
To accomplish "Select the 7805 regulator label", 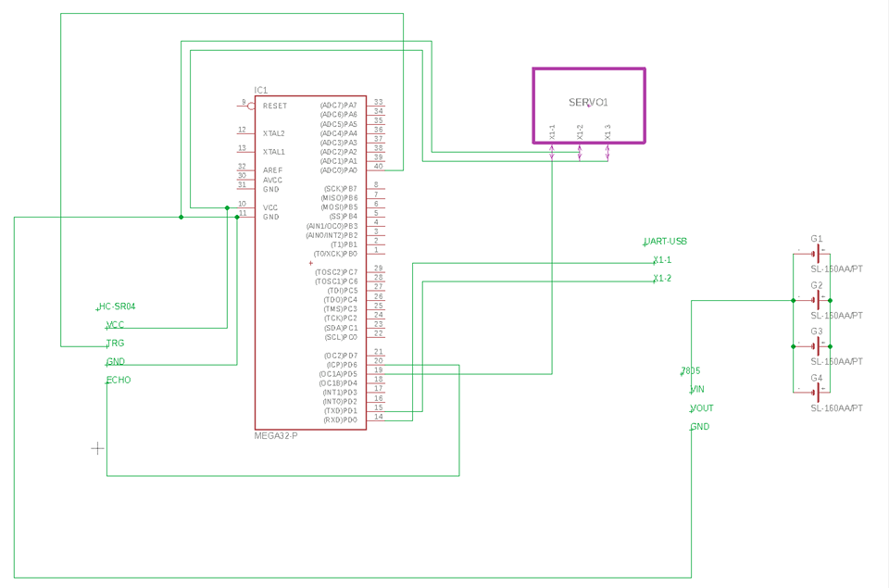I will [691, 370].
